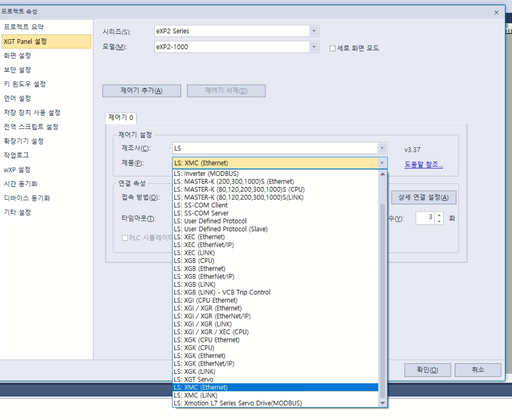Open 작업로그 in sidebar
Viewport: 512px width, 420px height.
pos(16,155)
